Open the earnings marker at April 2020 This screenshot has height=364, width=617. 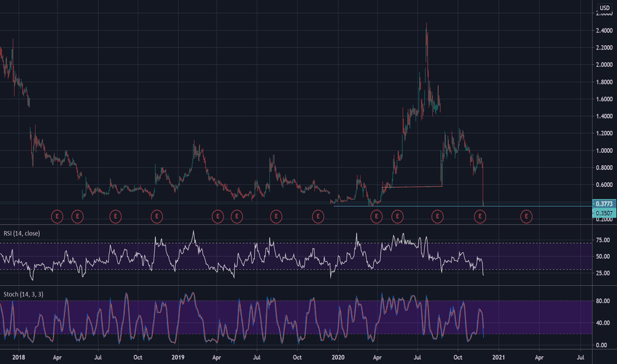[376, 216]
